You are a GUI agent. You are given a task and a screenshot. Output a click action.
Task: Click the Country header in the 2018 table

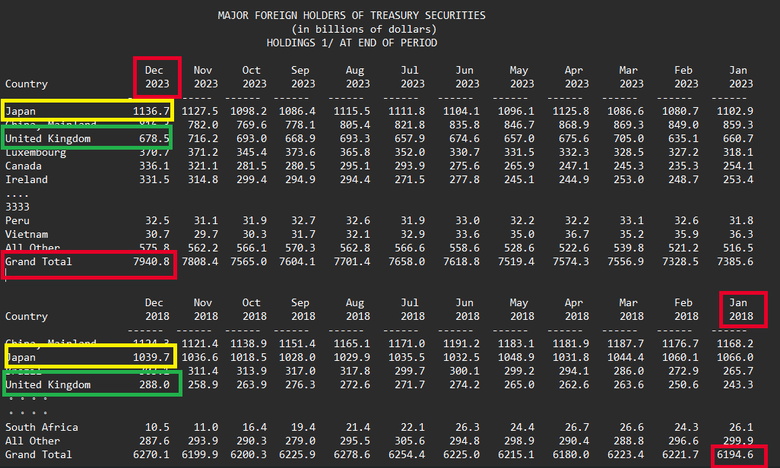[x=26, y=316]
